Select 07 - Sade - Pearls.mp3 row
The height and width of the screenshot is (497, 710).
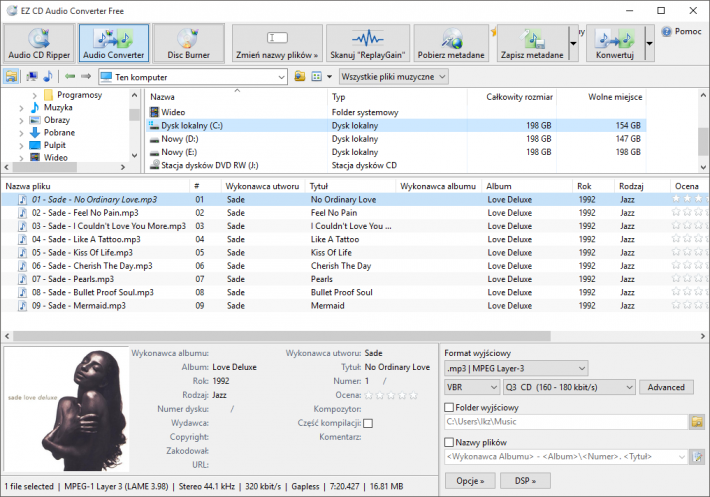(x=353, y=279)
